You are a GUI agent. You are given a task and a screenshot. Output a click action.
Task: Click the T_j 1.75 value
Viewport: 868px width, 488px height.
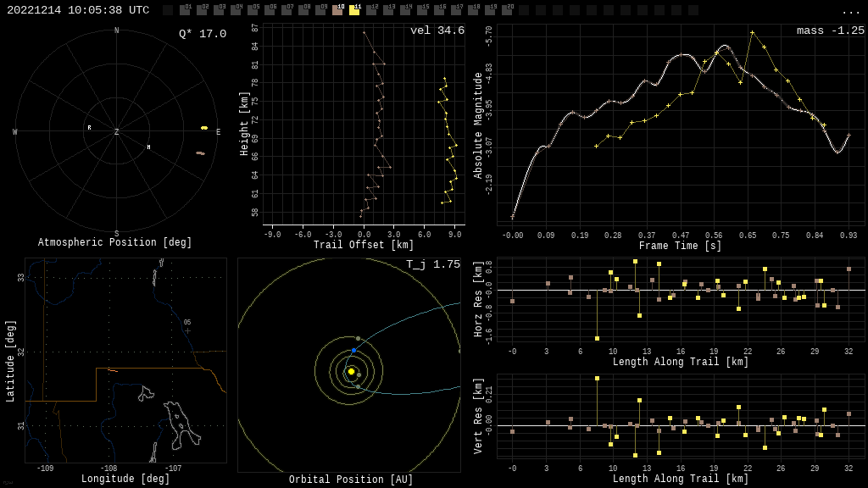[x=433, y=264]
